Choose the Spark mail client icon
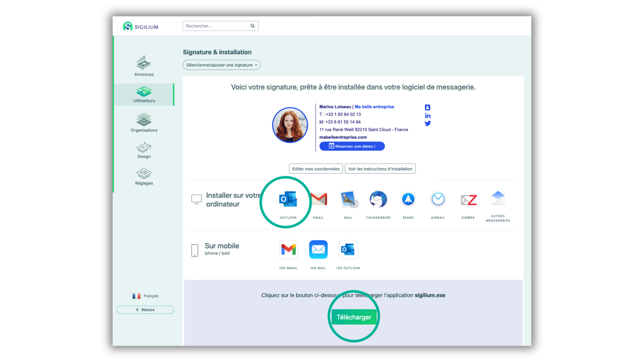644x362 pixels. [408, 199]
